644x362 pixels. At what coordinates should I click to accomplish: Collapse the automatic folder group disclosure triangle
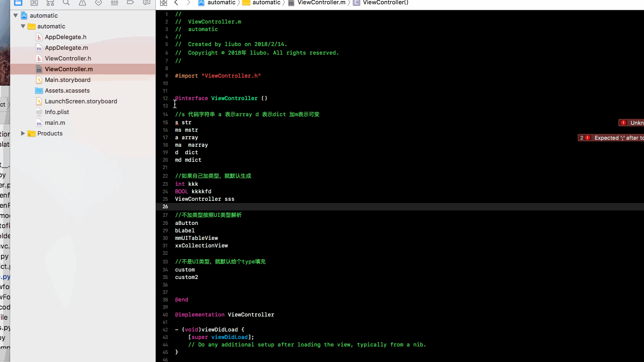pyautogui.click(x=23, y=26)
